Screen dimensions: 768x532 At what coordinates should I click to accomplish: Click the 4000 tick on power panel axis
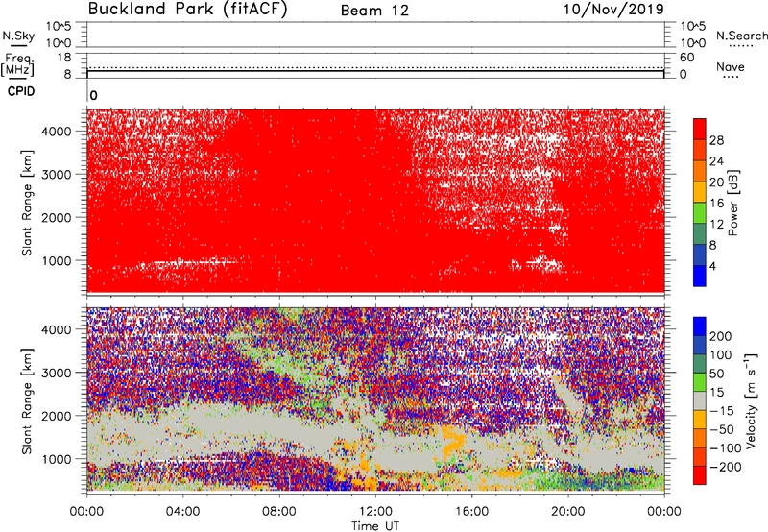pos(57,132)
